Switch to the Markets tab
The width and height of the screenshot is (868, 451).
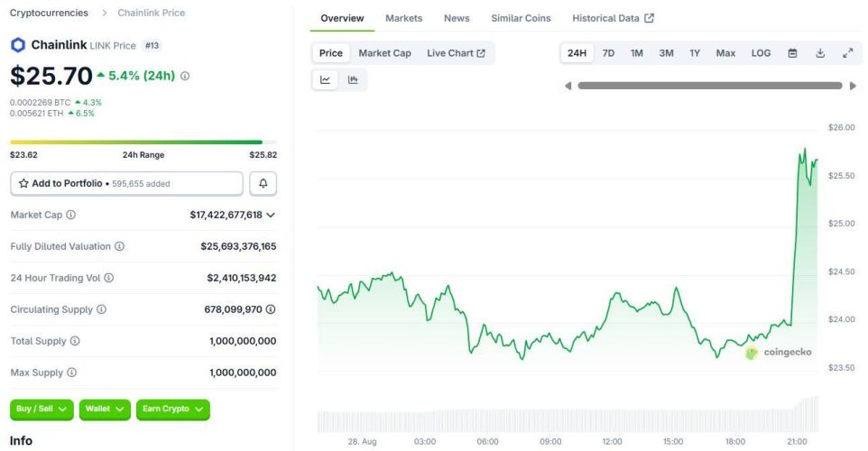(403, 18)
